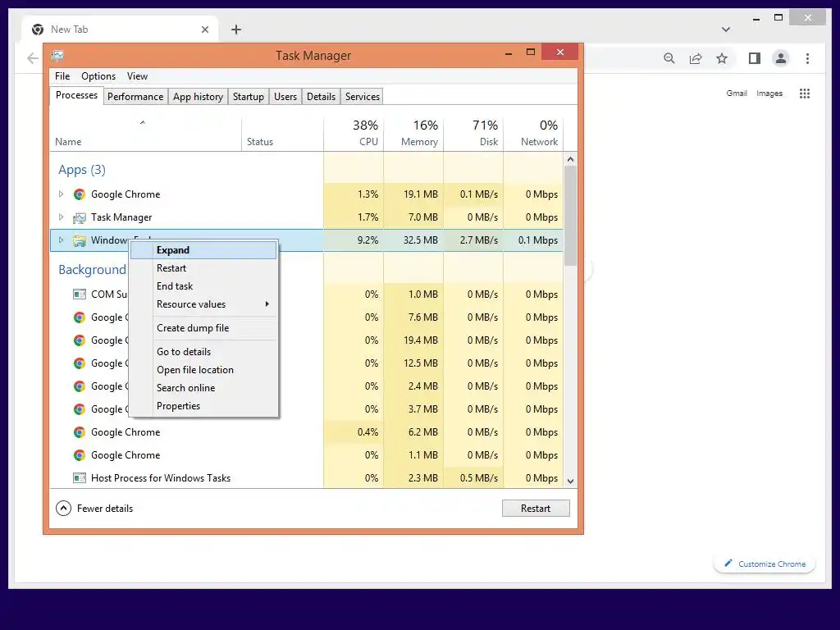Click Chrome icon in the 1.1 MB row
This screenshot has width=840, height=630.
(80, 455)
